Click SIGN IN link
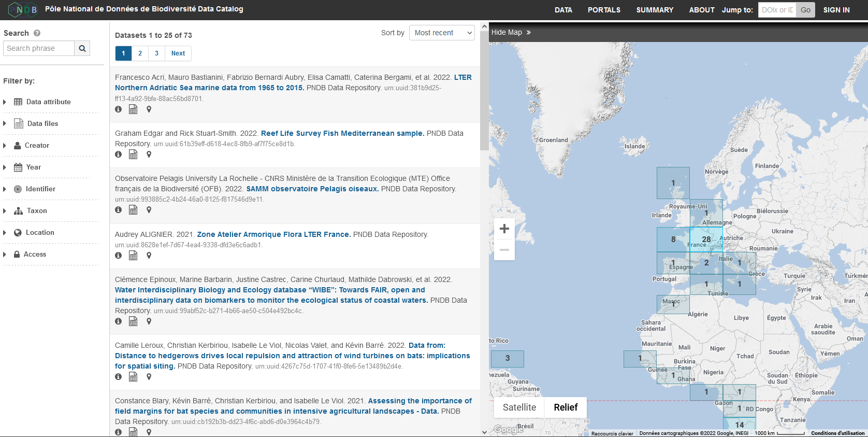Screen dimensions: 868x437 coord(836,10)
